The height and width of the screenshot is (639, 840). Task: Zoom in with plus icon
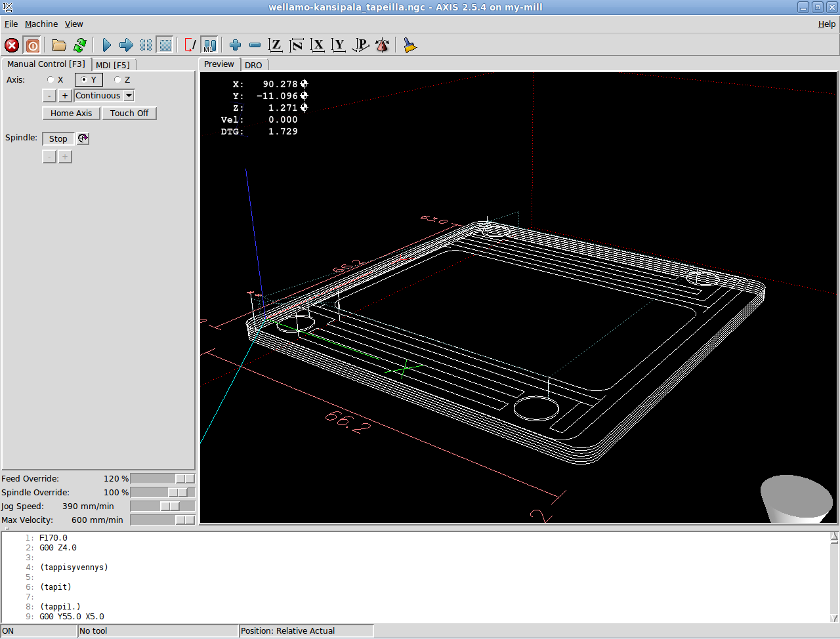[x=235, y=45]
